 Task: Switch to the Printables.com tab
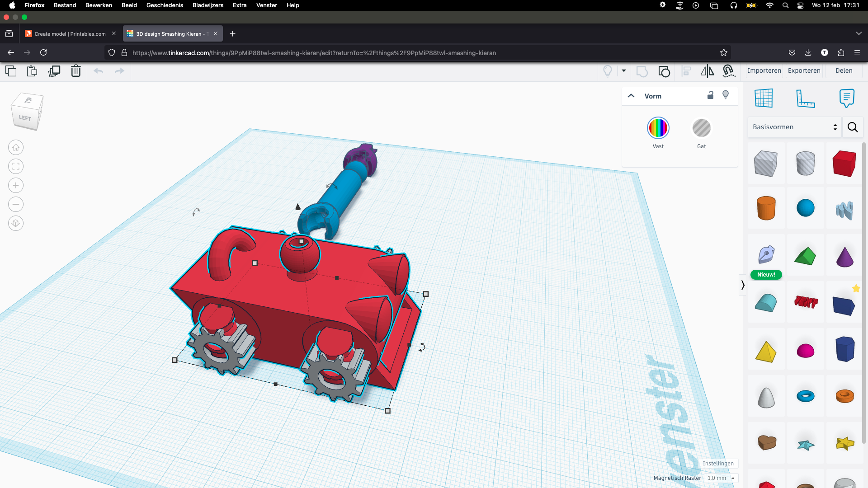(x=70, y=33)
